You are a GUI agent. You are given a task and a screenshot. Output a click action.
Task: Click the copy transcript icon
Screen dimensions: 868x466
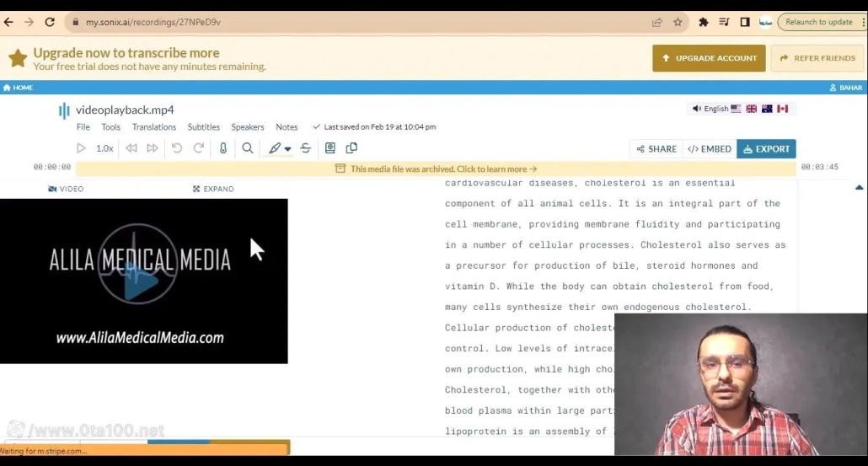tap(351, 148)
